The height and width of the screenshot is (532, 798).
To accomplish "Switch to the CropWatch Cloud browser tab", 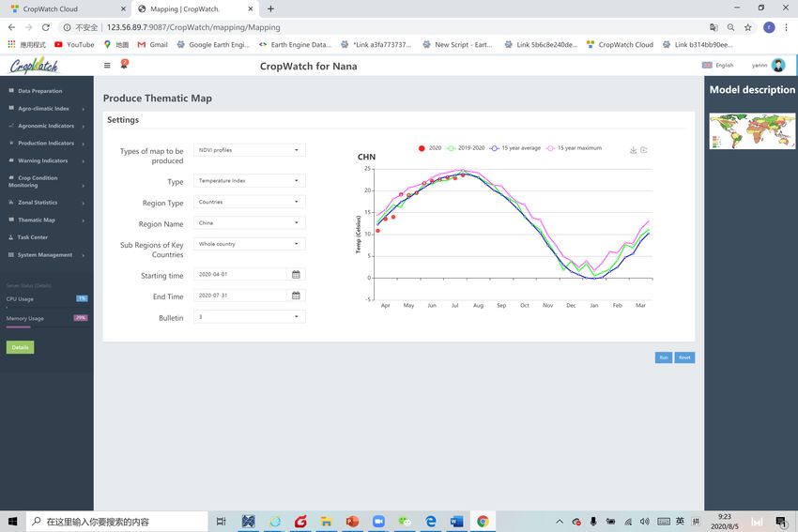I will 66,8.
